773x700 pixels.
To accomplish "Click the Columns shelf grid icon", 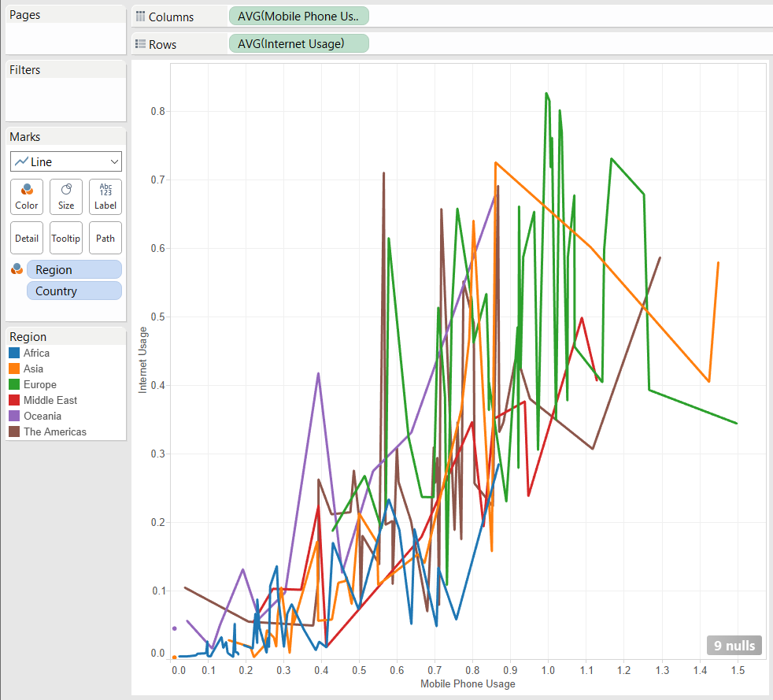I will pyautogui.click(x=141, y=17).
